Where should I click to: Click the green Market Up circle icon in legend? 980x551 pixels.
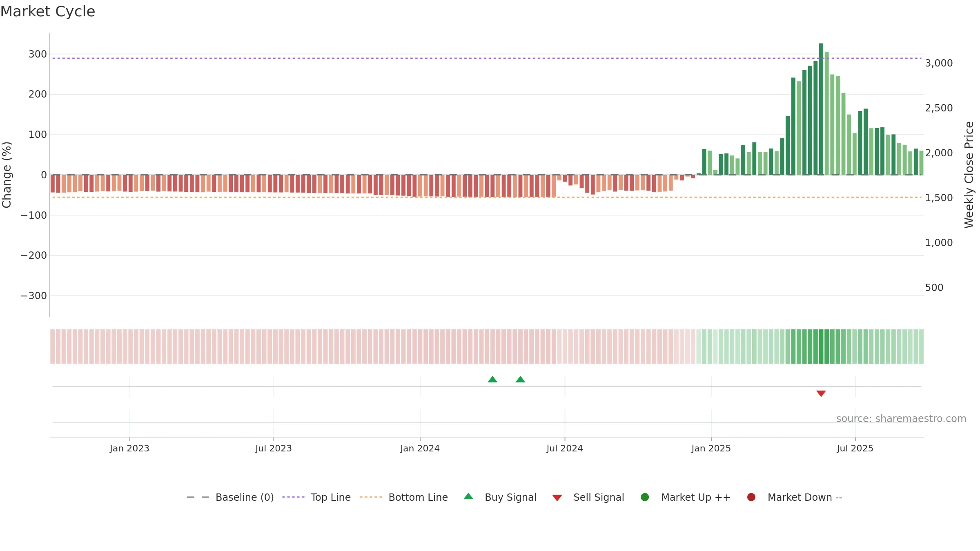click(645, 497)
